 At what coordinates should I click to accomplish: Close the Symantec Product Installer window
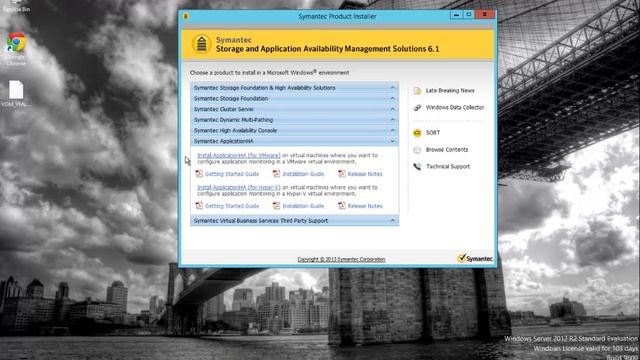pyautogui.click(x=484, y=15)
